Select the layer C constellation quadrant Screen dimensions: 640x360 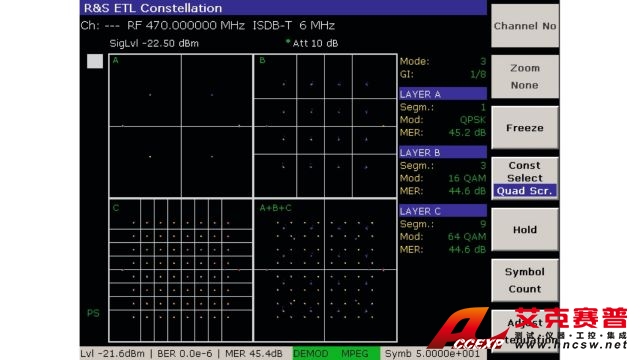181,270
